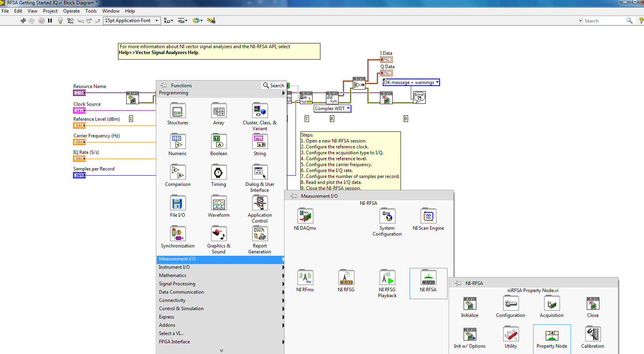Screen dimensions: 644x354
Task: Open the NI RFmx subpalette
Action: [305, 281]
